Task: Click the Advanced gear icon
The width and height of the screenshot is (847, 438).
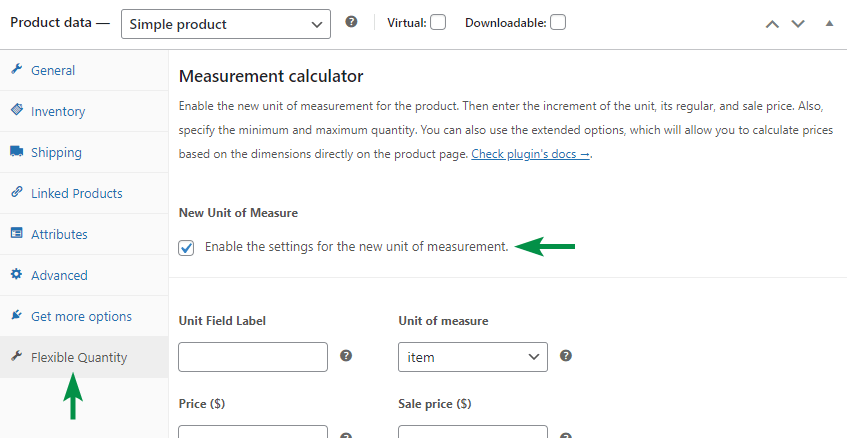Action: (17, 275)
